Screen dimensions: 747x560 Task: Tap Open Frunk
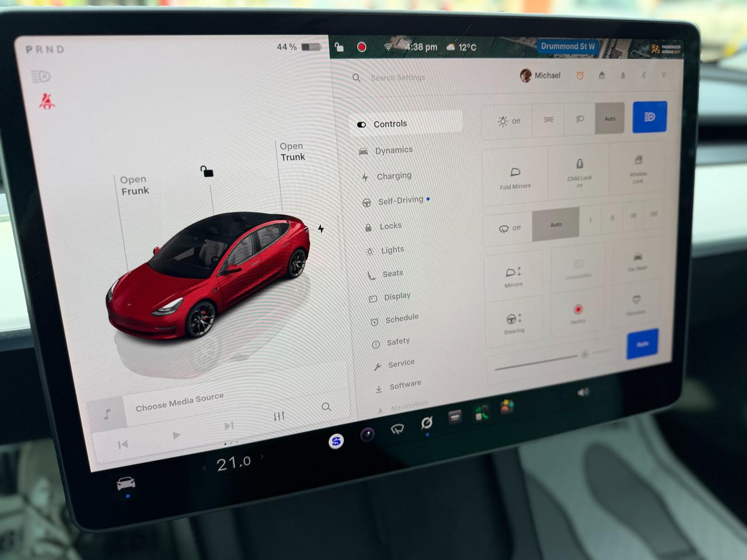(134, 185)
